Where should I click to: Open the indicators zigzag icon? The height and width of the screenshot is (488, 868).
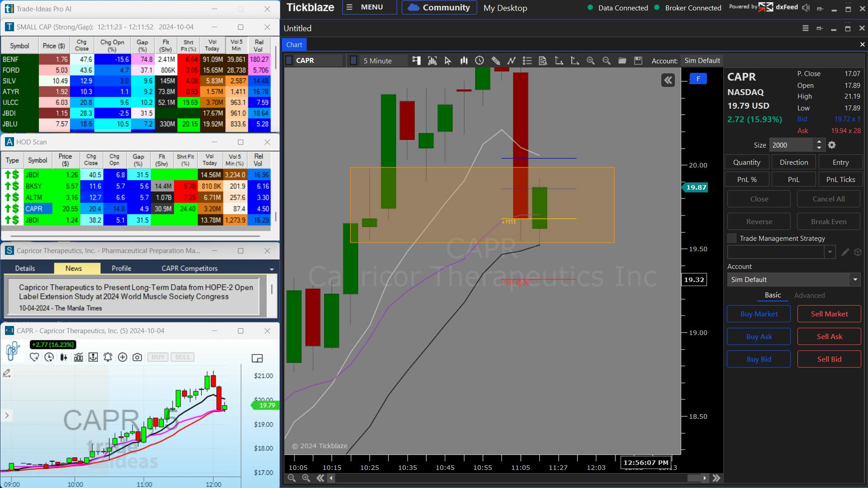pyautogui.click(x=512, y=61)
